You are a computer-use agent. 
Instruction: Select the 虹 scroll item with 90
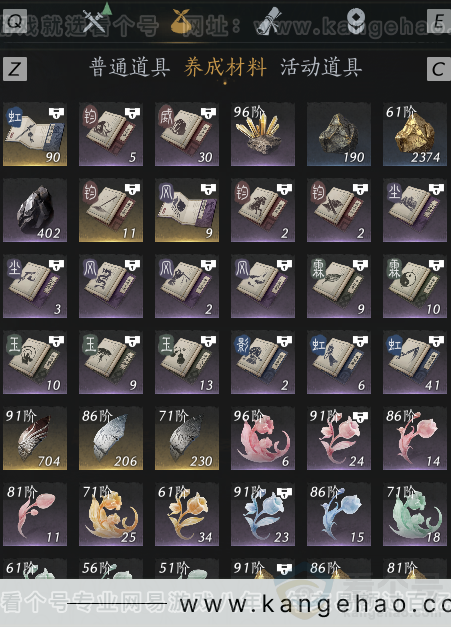(x=35, y=134)
